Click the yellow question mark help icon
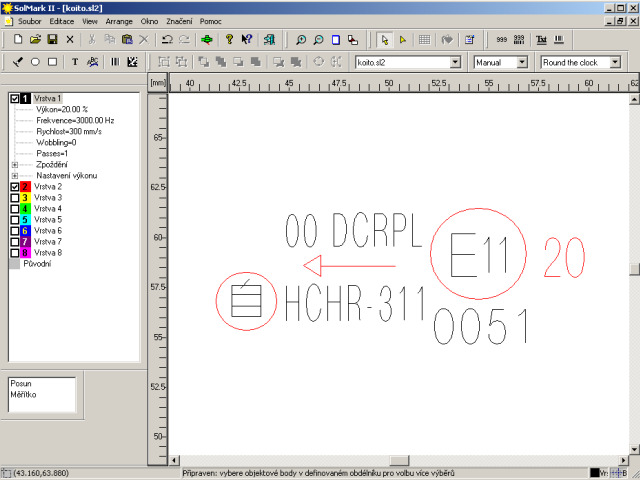This screenshot has height=480, width=640. pos(229,40)
